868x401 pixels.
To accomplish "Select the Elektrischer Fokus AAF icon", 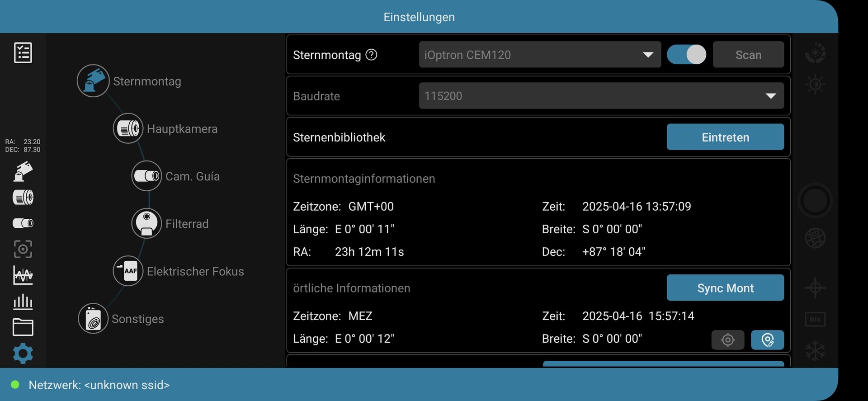I will point(128,271).
